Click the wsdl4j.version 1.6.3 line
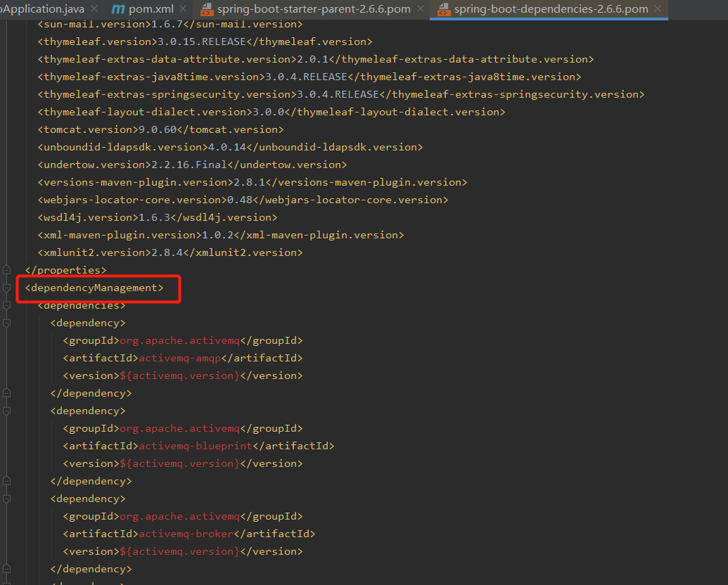This screenshot has height=585, width=728. pyautogui.click(x=158, y=218)
